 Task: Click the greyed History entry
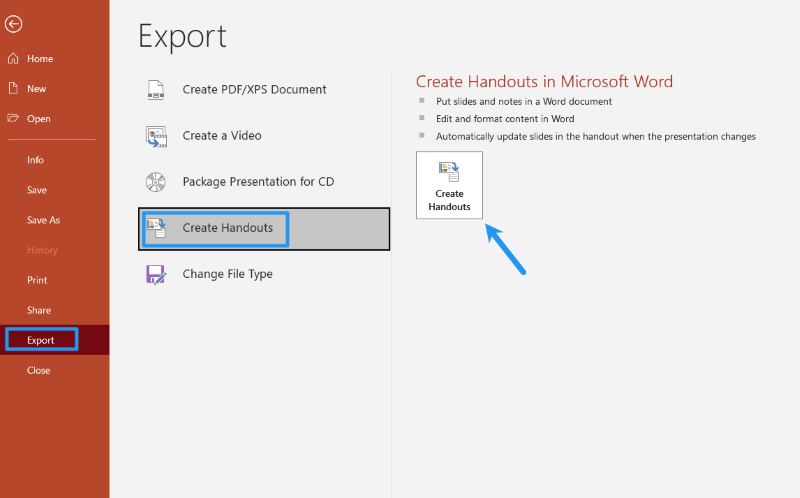[42, 250]
